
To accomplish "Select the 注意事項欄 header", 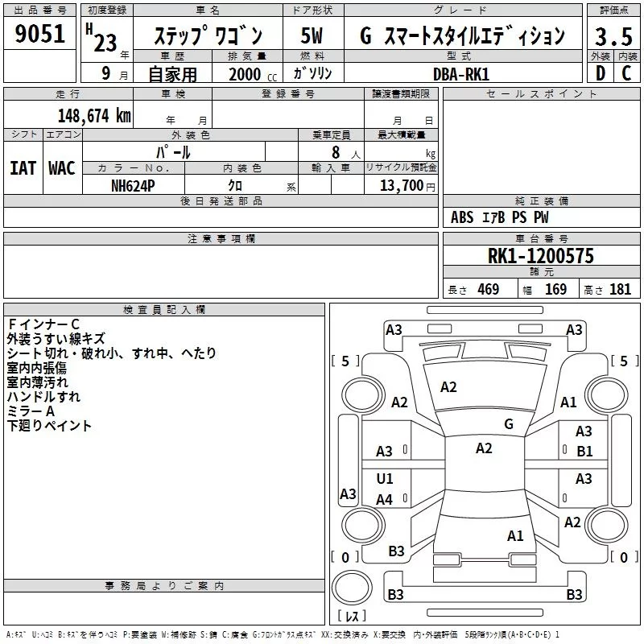I will tap(221, 238).
